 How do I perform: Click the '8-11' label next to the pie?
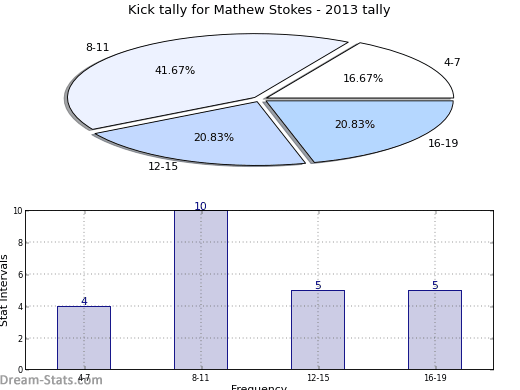pyautogui.click(x=97, y=47)
